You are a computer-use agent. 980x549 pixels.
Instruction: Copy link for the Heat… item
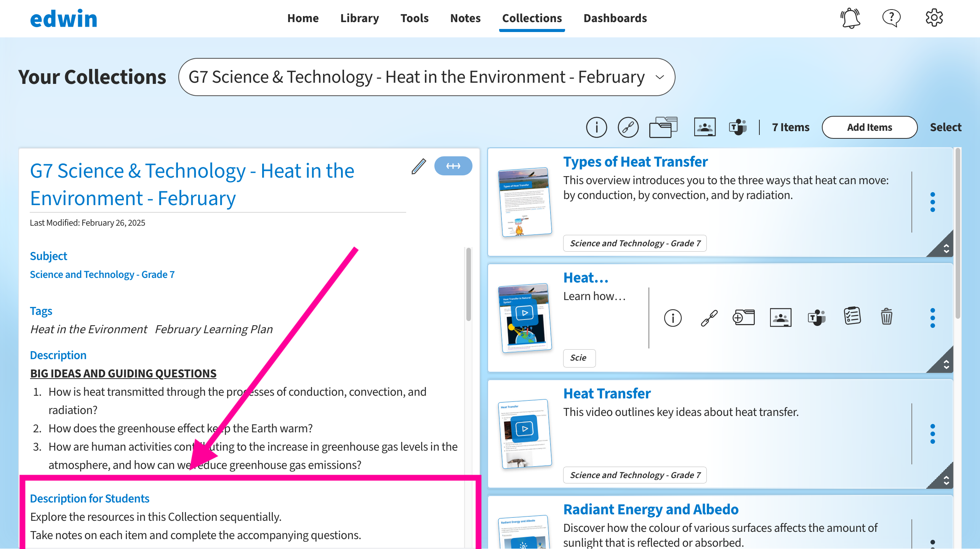[709, 318]
